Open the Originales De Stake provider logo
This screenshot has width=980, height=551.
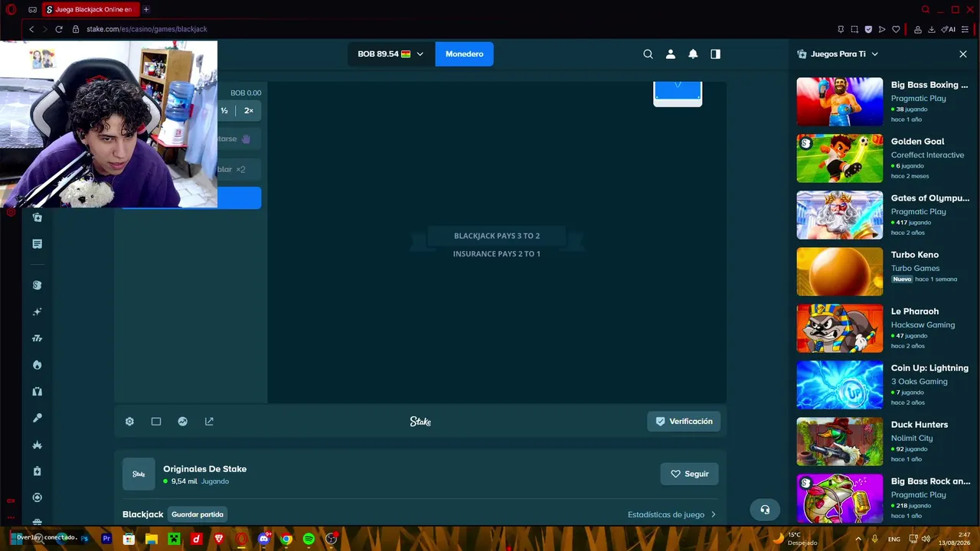pyautogui.click(x=139, y=474)
